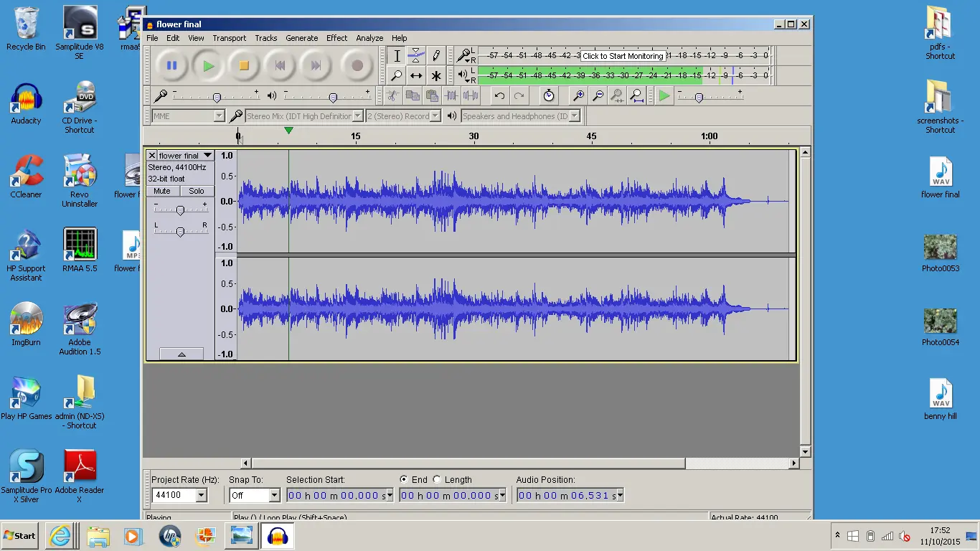Click the Silence audio icon

[471, 96]
